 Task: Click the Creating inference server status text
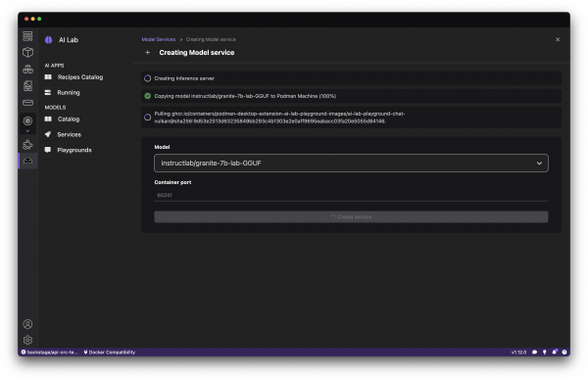click(x=184, y=78)
